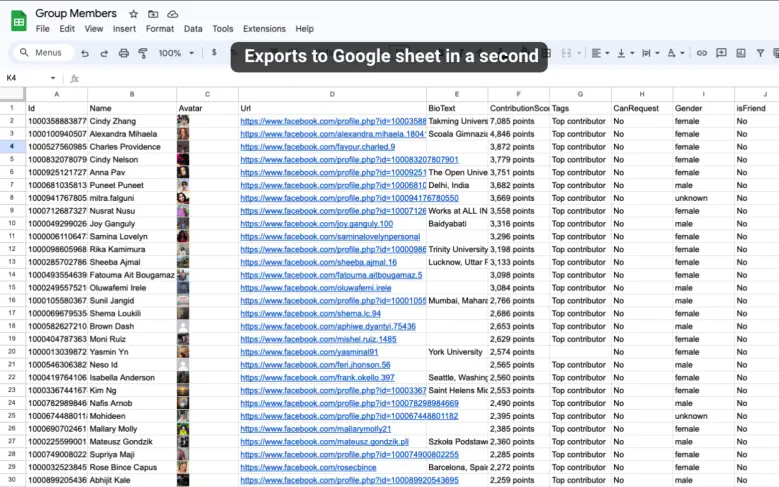The height and width of the screenshot is (487, 779).
Task: Check cloud save status icon
Action: (172, 14)
